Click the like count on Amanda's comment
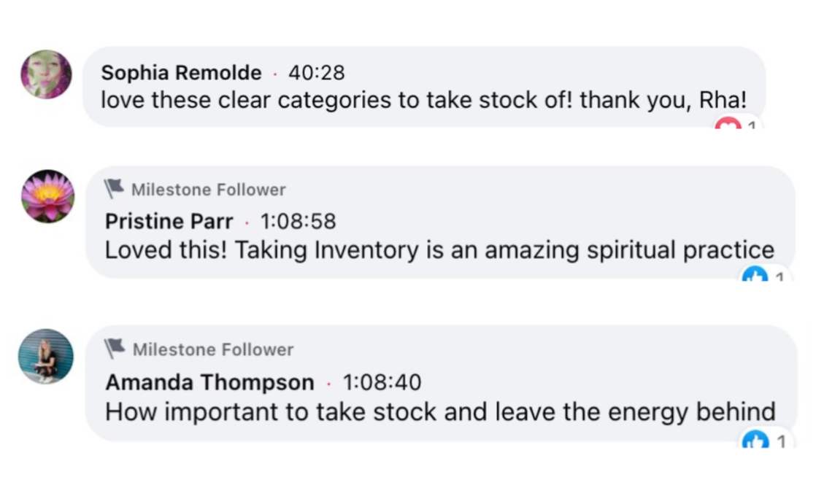The image size is (824, 504). (x=780, y=441)
